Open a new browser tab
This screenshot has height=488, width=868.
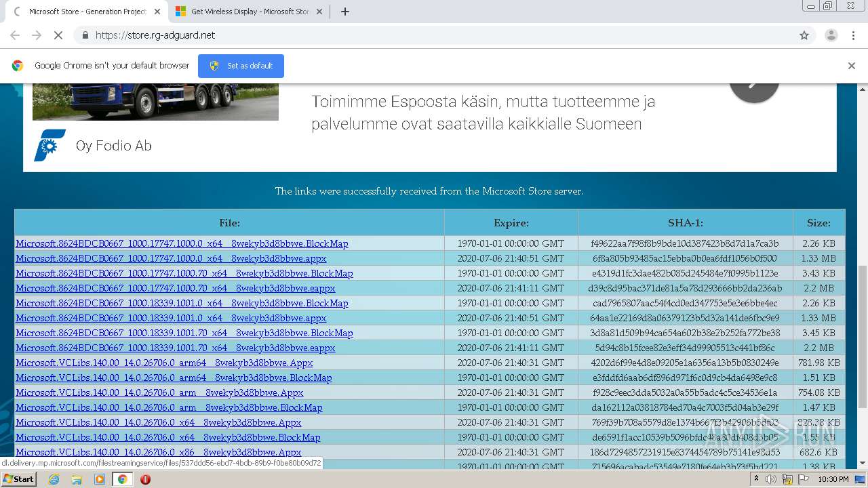(x=344, y=12)
